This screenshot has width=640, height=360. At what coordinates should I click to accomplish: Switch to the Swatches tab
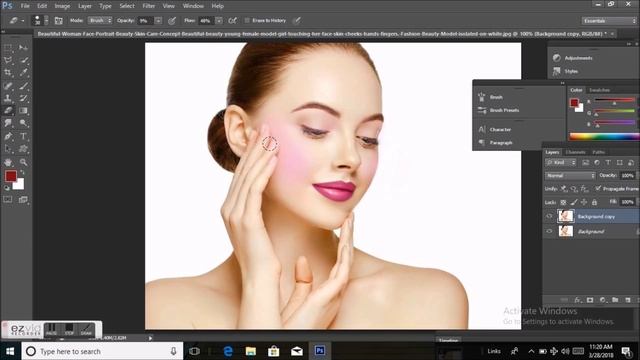(600, 90)
